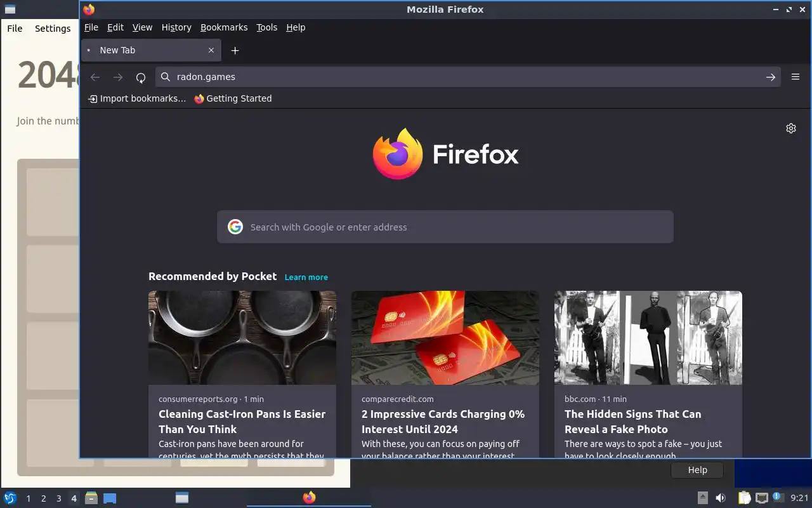
Task: Click the consumerreports.org source text
Action: (x=198, y=399)
